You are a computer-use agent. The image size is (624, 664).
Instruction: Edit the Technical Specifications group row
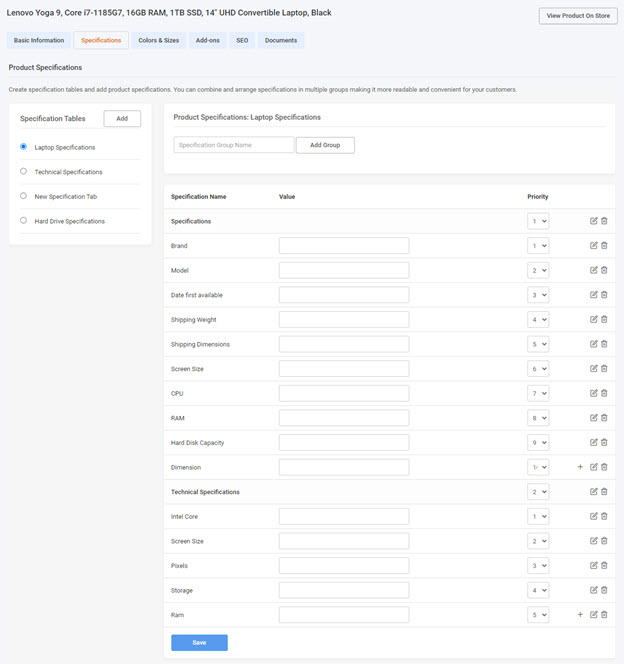pyautogui.click(x=594, y=491)
